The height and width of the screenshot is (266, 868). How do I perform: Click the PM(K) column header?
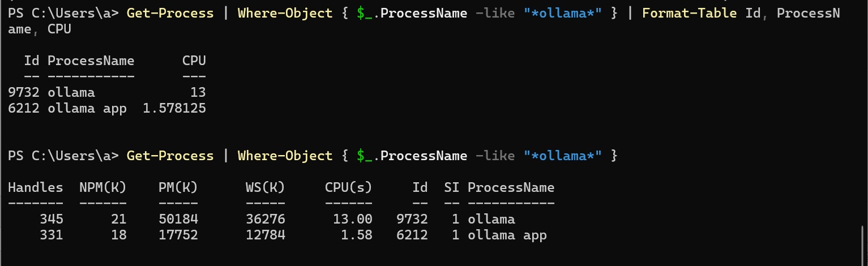pyautogui.click(x=178, y=187)
